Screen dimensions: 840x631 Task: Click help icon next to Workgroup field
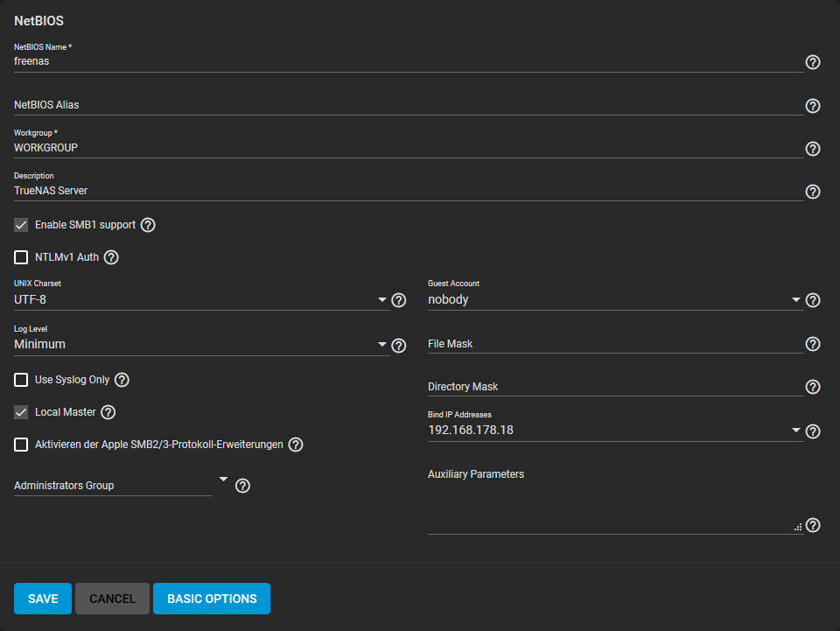[x=813, y=149]
